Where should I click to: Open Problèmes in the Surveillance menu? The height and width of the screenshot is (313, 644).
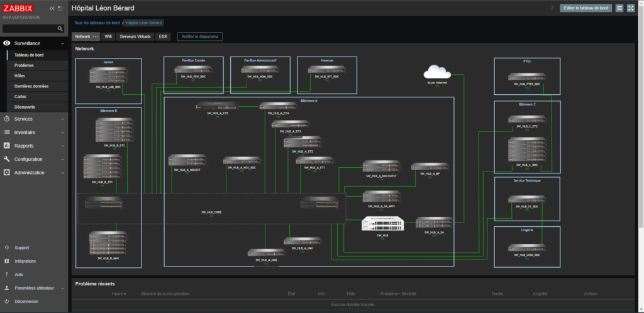click(x=24, y=65)
